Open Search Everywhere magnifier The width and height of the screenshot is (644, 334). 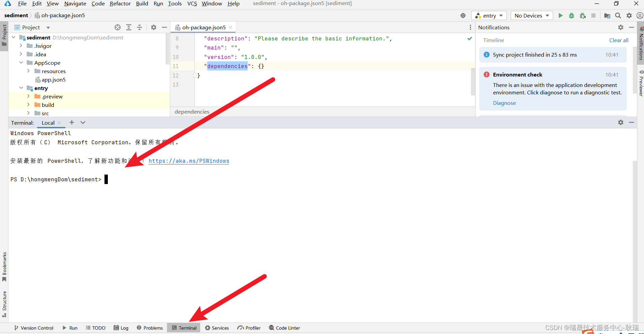pos(618,16)
